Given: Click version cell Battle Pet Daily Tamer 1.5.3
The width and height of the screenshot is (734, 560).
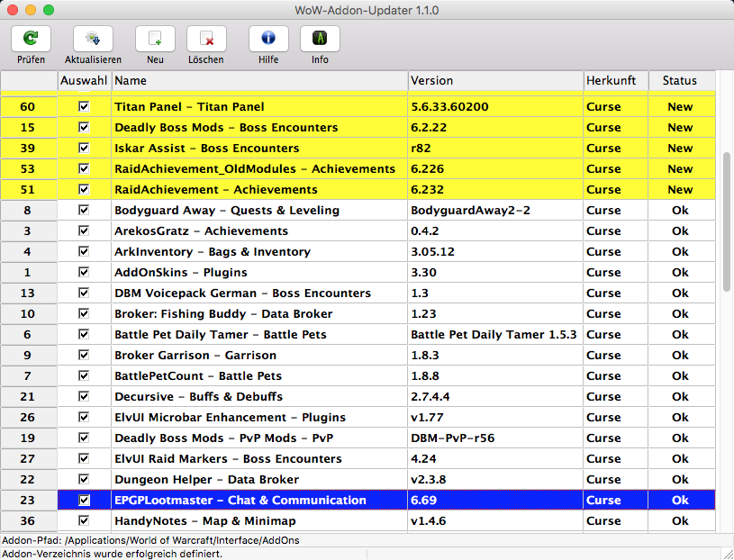Looking at the screenshot, I should 495,335.
